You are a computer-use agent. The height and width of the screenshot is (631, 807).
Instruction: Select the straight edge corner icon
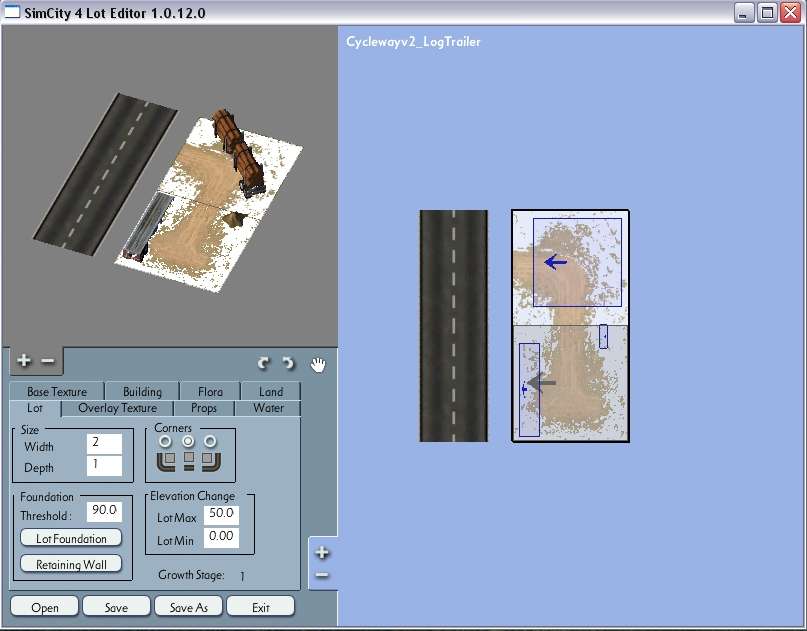[x=189, y=461]
